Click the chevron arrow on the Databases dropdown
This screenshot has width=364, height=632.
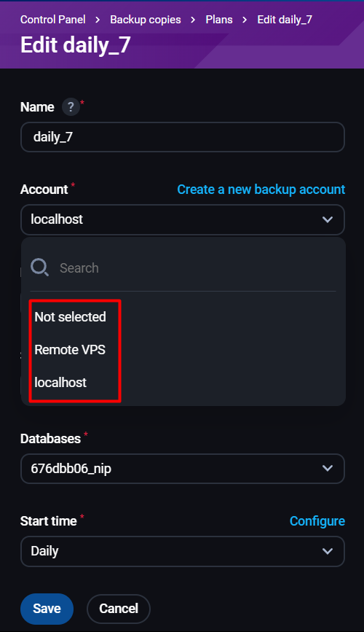(328, 469)
